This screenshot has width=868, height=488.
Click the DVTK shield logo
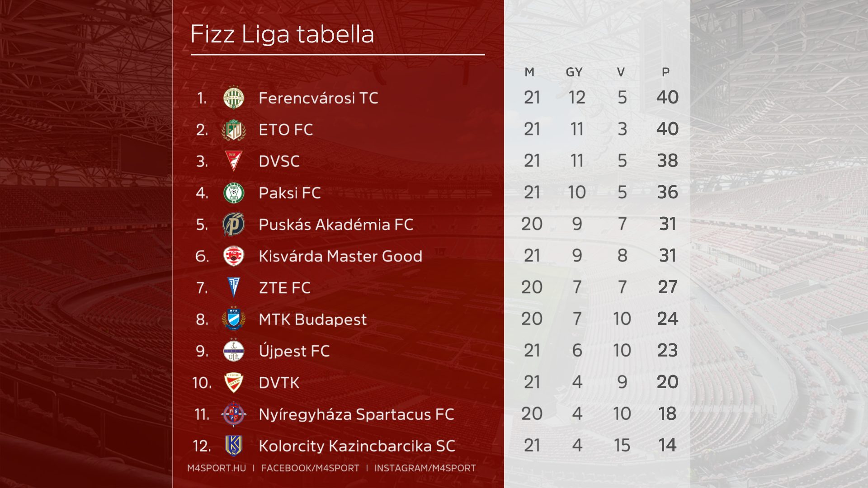(x=234, y=383)
